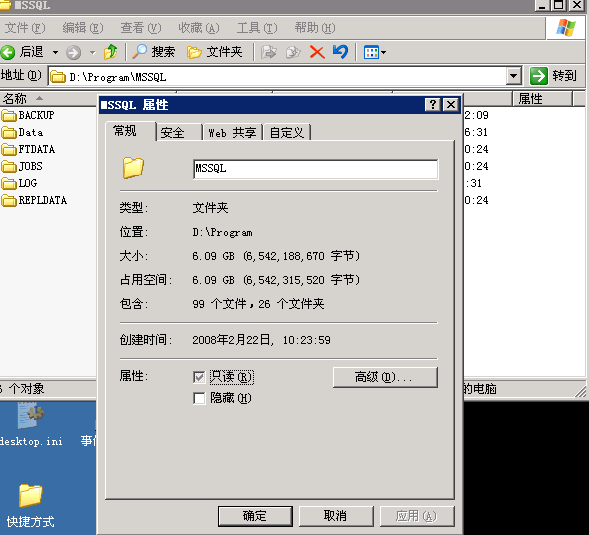589x535 pixels.
Task: Open the Forward history dropdown arrow
Action: (x=92, y=52)
